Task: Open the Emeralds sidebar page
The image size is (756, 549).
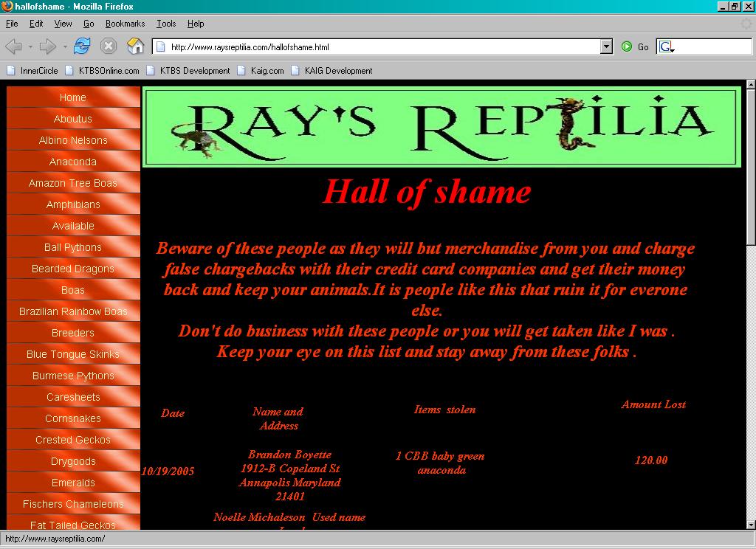Action: [73, 483]
